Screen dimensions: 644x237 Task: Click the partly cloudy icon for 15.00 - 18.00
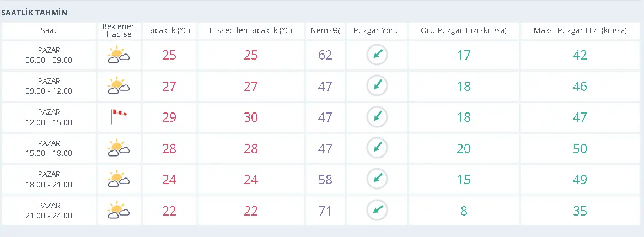[119, 148]
